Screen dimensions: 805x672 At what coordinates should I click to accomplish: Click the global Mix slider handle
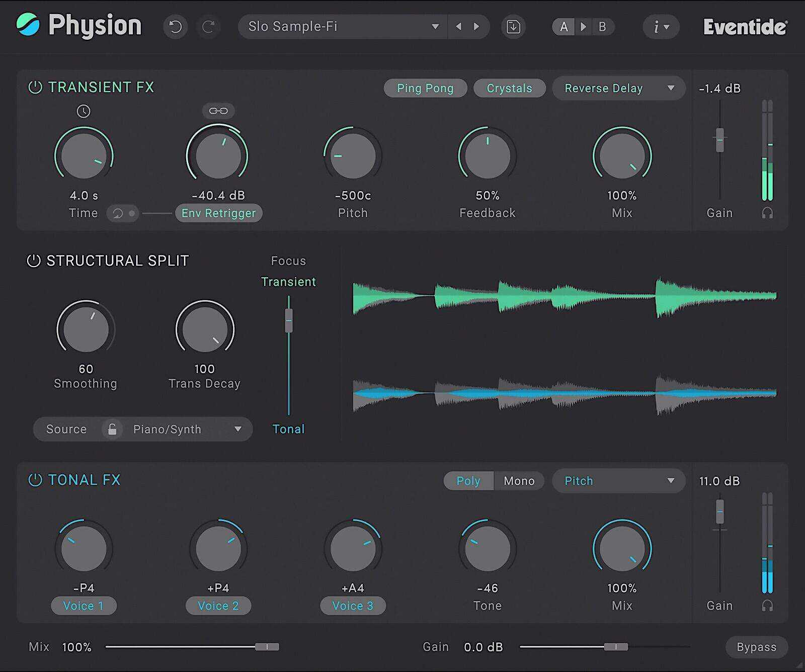pyautogui.click(x=267, y=647)
